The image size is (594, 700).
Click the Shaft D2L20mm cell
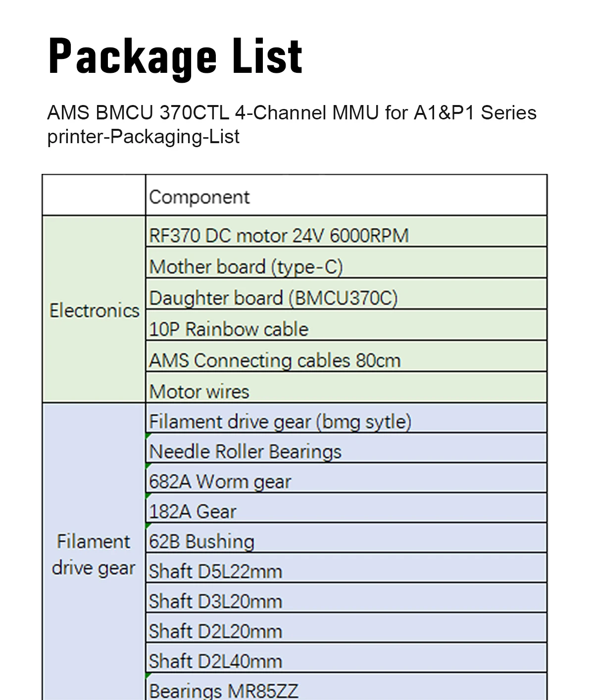tap(346, 628)
